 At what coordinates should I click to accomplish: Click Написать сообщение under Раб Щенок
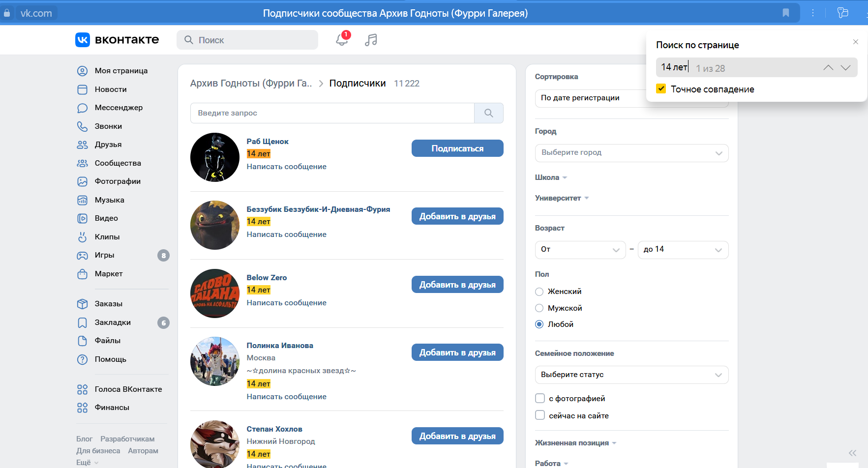point(286,167)
